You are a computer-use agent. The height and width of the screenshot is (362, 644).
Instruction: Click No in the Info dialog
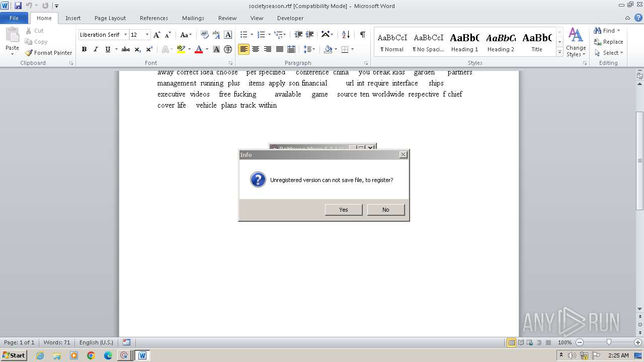[x=386, y=210]
